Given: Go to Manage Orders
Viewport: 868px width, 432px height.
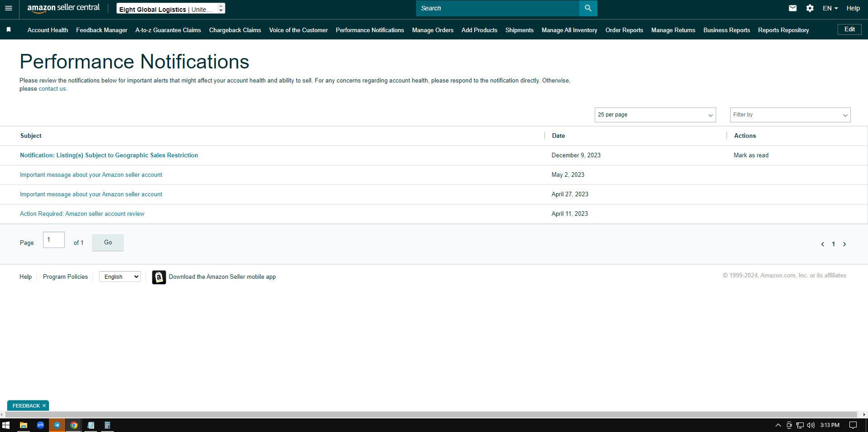Looking at the screenshot, I should pos(432,30).
